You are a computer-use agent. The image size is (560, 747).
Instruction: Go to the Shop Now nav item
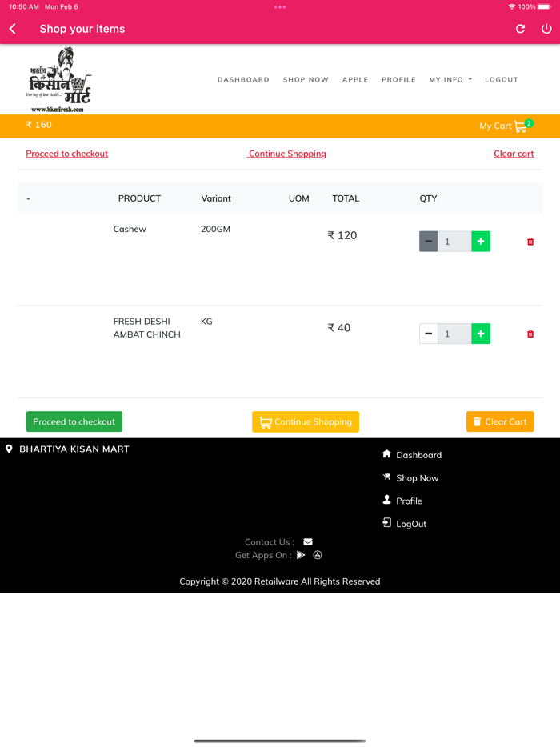click(306, 79)
